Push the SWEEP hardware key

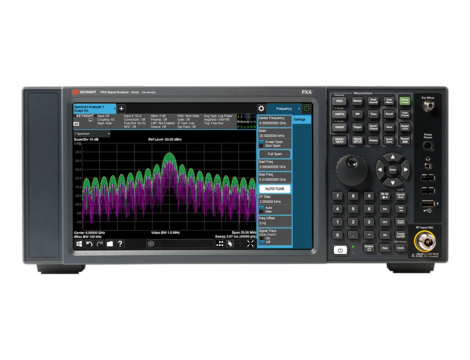[339, 127]
